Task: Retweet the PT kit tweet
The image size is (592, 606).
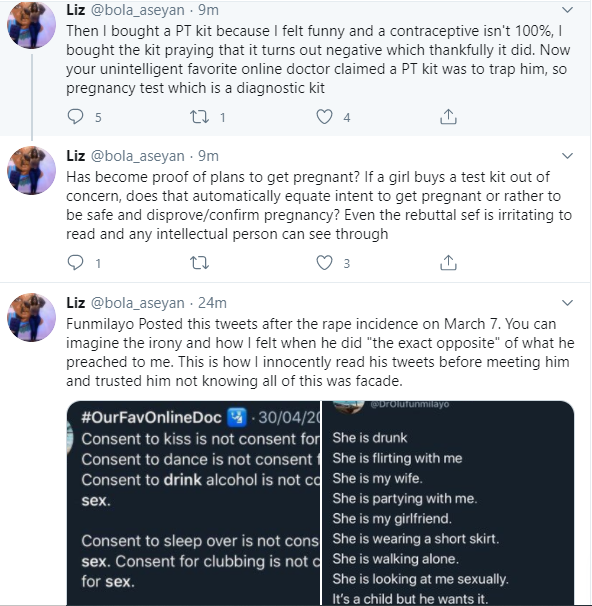Action: (x=199, y=117)
